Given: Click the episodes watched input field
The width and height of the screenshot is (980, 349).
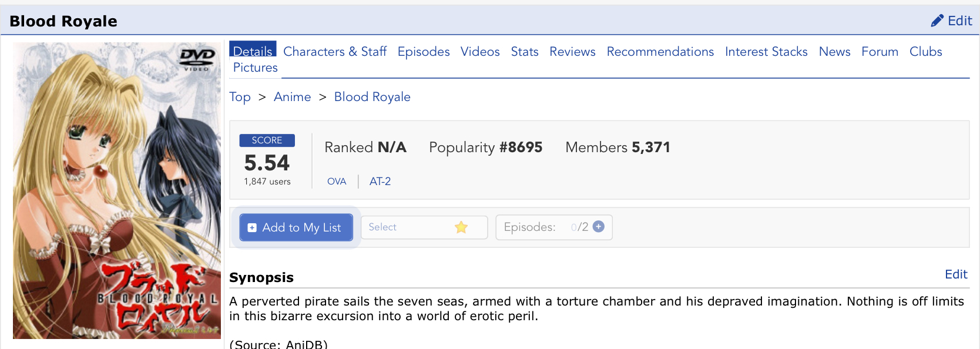Looking at the screenshot, I should (573, 227).
